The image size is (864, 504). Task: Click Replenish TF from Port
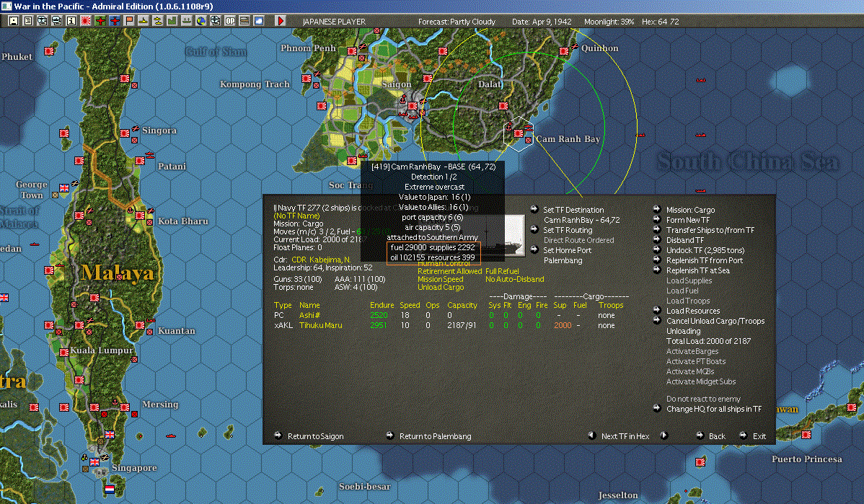704,260
